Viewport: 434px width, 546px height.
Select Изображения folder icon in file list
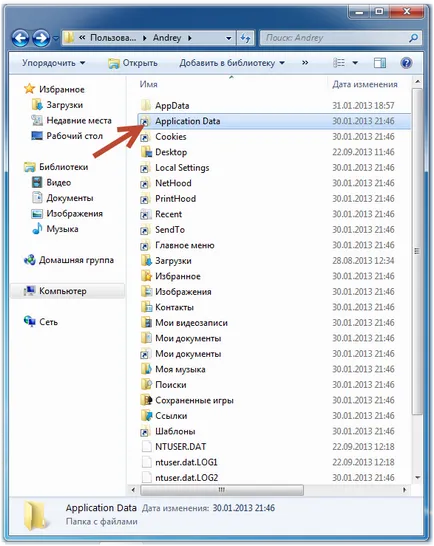146,291
